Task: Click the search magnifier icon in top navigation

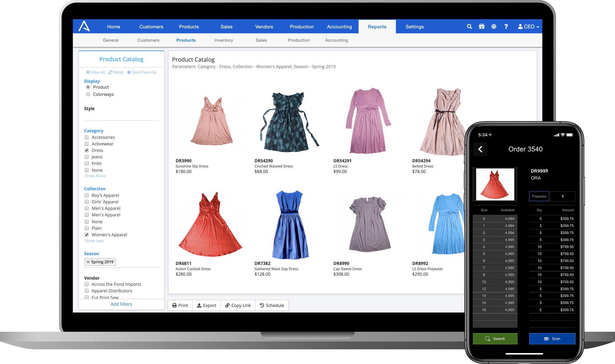Action: [x=469, y=27]
